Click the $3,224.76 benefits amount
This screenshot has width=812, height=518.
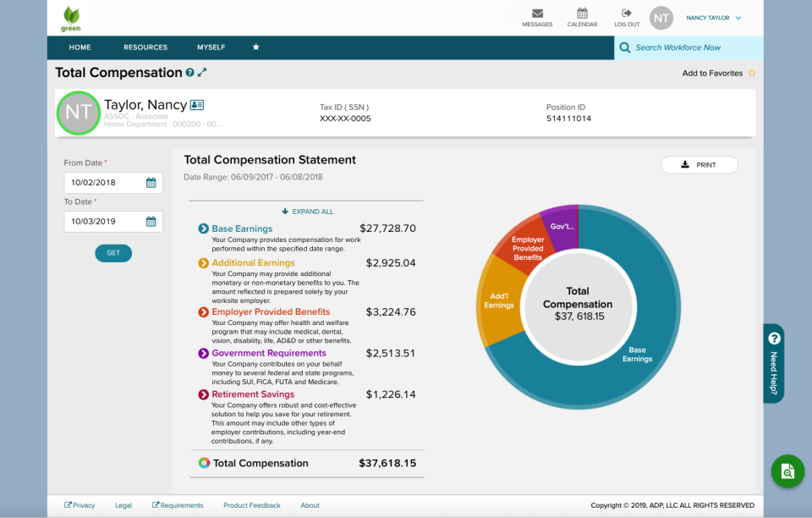pyautogui.click(x=391, y=311)
